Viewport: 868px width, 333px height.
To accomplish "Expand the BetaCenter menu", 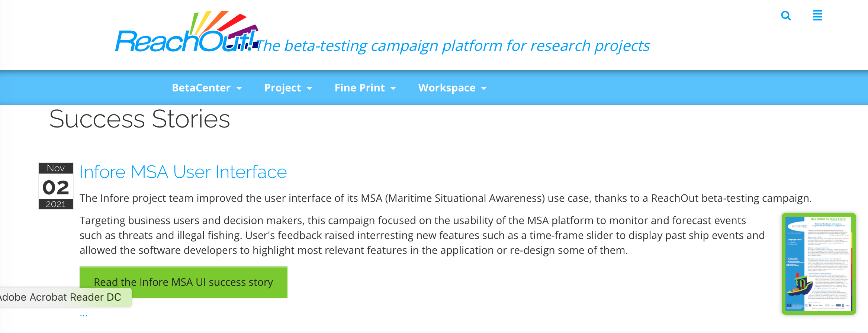I will 207,88.
